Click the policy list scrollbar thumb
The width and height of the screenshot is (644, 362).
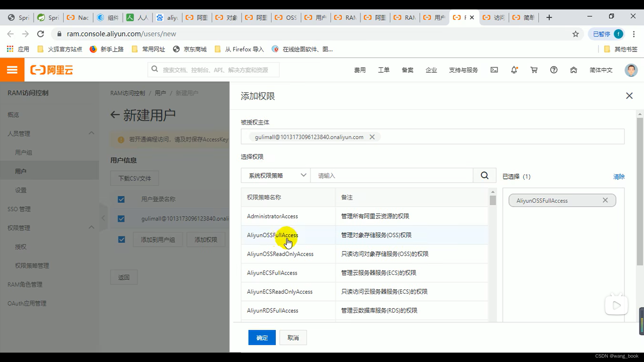click(493, 200)
